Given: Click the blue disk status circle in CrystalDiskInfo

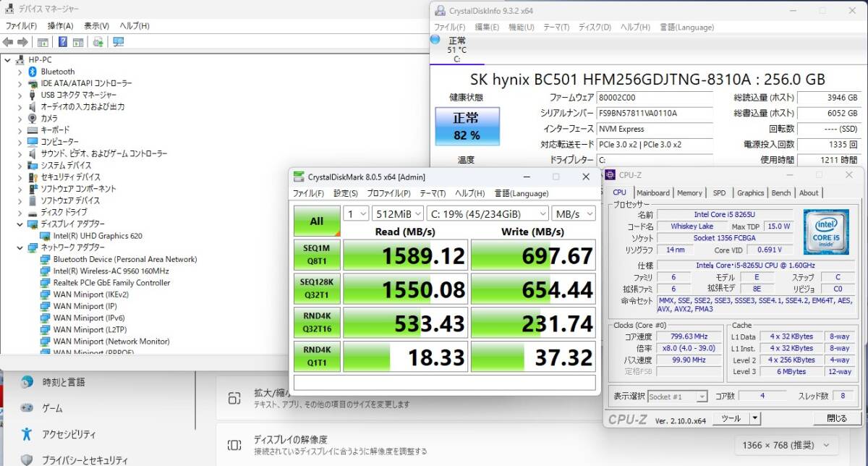Looking at the screenshot, I should [435, 39].
